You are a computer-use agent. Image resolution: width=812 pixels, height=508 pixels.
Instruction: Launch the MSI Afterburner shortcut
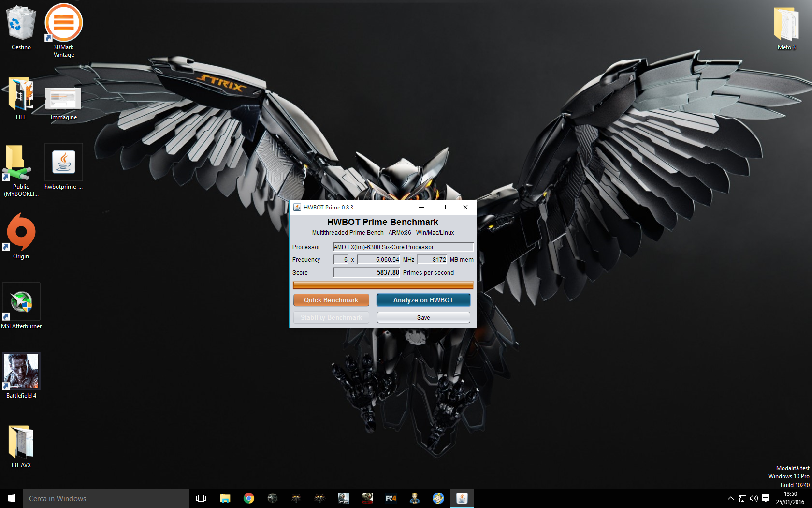[21, 306]
